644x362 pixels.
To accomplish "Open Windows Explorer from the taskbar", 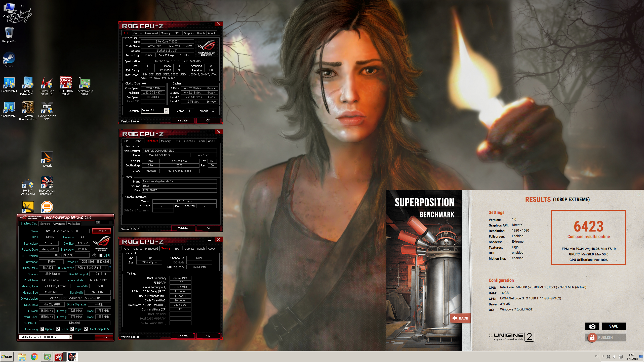I will (22, 357).
